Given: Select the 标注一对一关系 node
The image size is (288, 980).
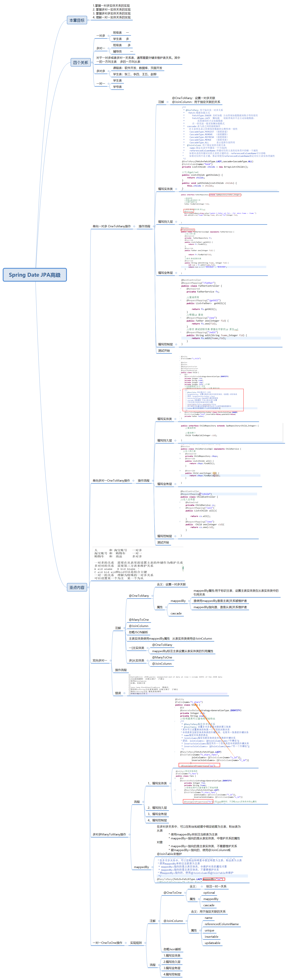Looking at the screenshot, I should coord(217,886).
